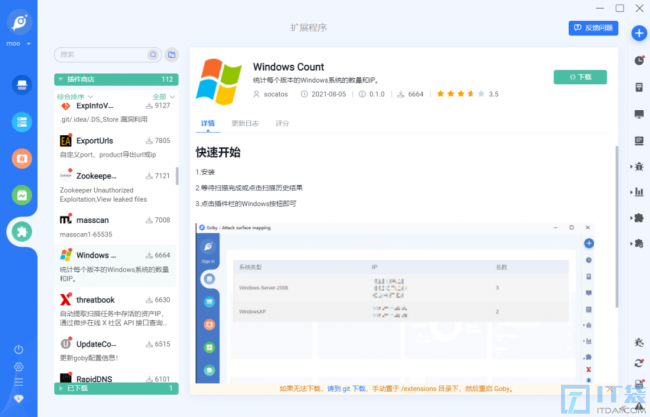The width and height of the screenshot is (650, 417).
Task: Select the UpdateCo... plugin entry
Action: 115,350
